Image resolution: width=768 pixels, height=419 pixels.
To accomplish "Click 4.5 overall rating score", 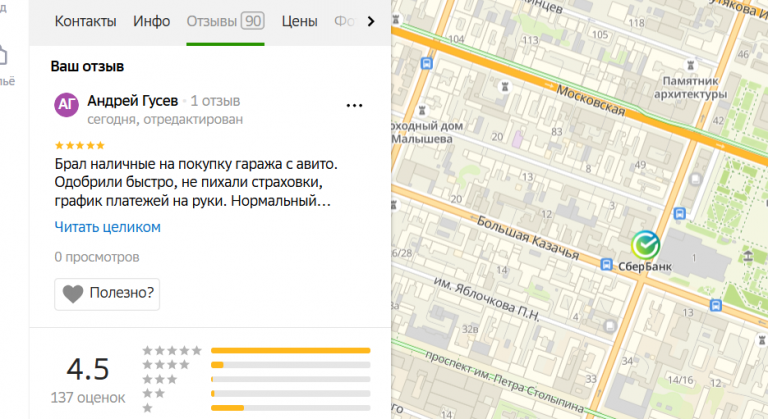I will coord(88,369).
